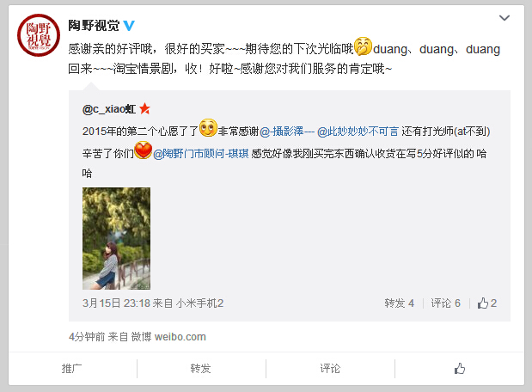This screenshot has width=532, height=392.
Task: Enlarge the girl-by-fence photo thumbnail
Action: (116, 238)
